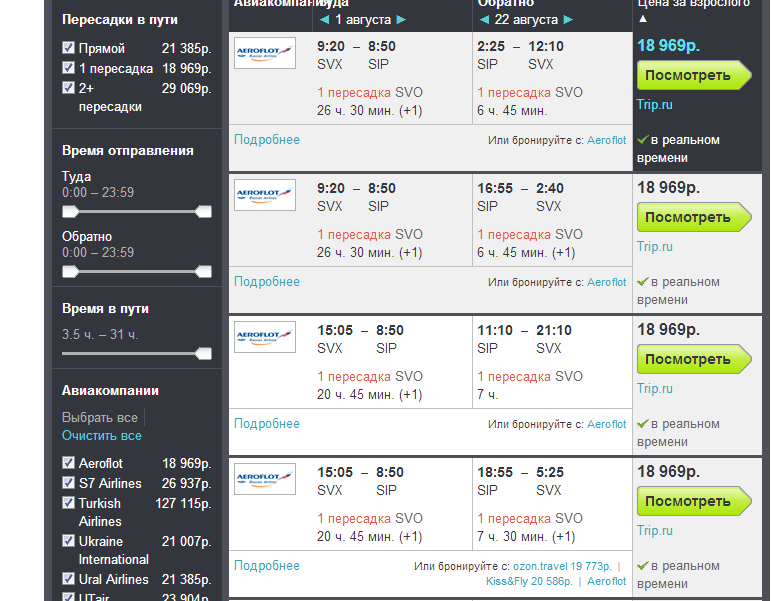This screenshot has width=772, height=601.
Task: Expand Подробнее for flight returning 2:25
Action: (x=267, y=140)
